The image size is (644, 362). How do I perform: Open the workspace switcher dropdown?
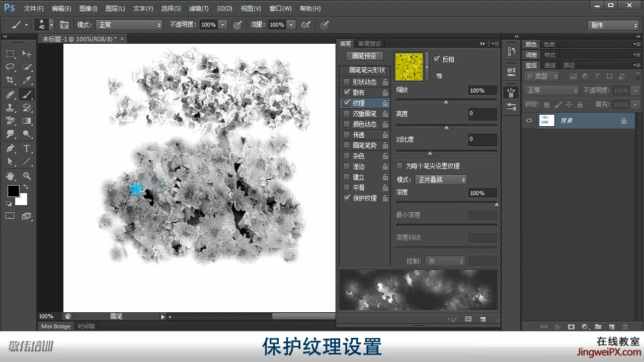tap(613, 25)
